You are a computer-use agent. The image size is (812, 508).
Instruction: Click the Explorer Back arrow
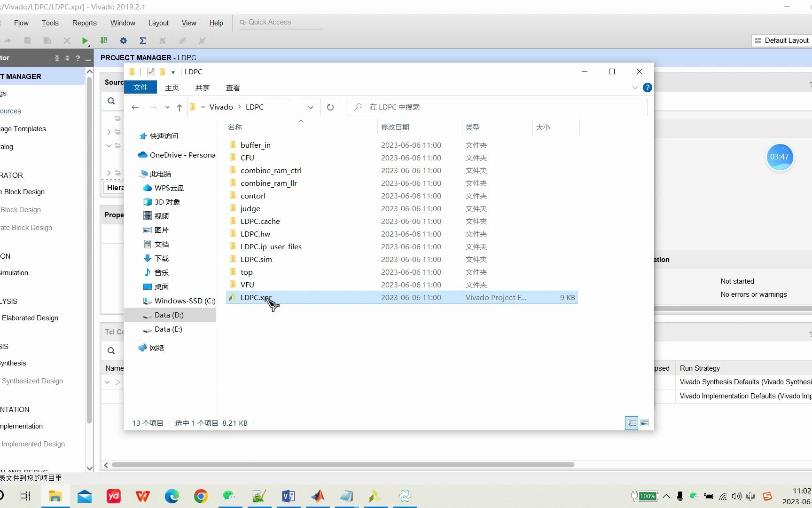pyautogui.click(x=135, y=107)
